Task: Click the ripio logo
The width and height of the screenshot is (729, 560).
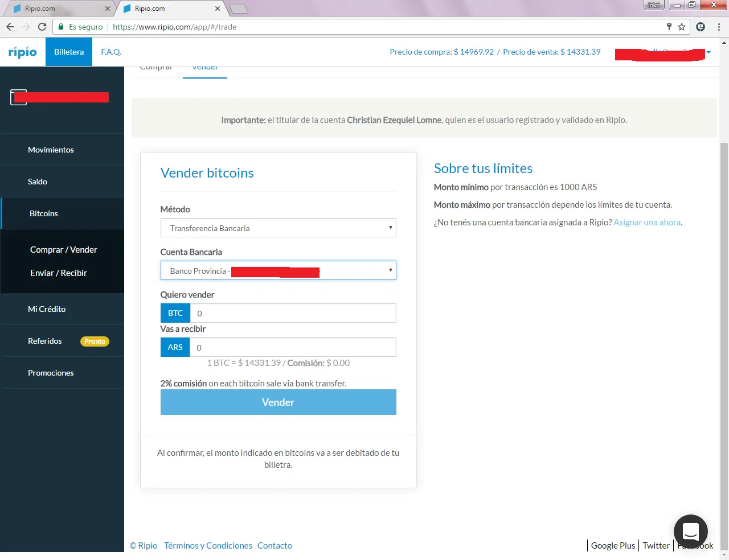Action: (x=23, y=52)
